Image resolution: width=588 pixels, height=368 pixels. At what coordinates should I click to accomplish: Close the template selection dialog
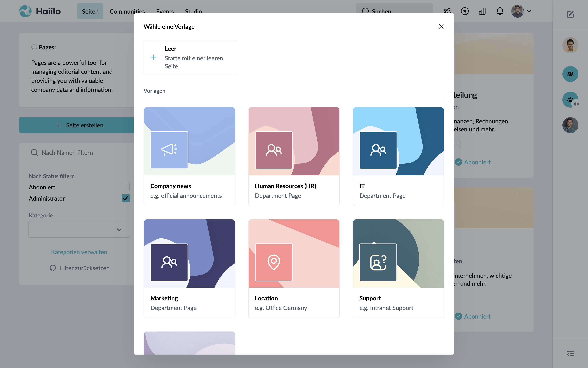coord(441,26)
